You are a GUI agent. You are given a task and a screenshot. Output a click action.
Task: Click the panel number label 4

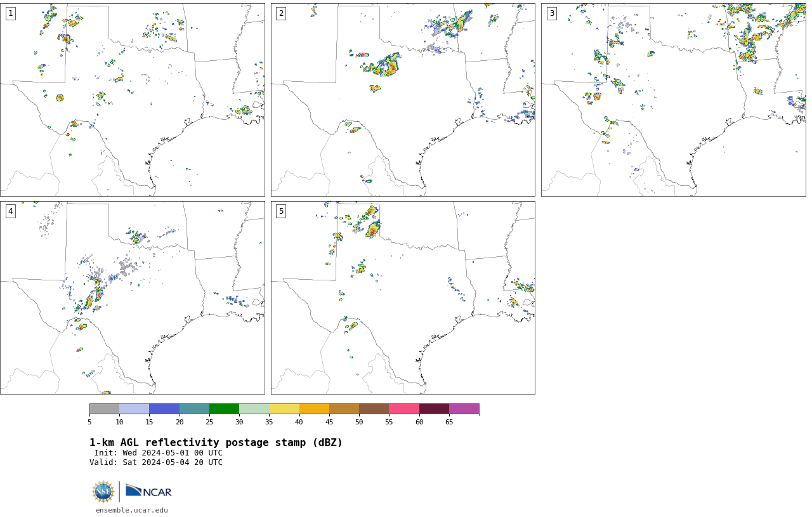coord(10,211)
